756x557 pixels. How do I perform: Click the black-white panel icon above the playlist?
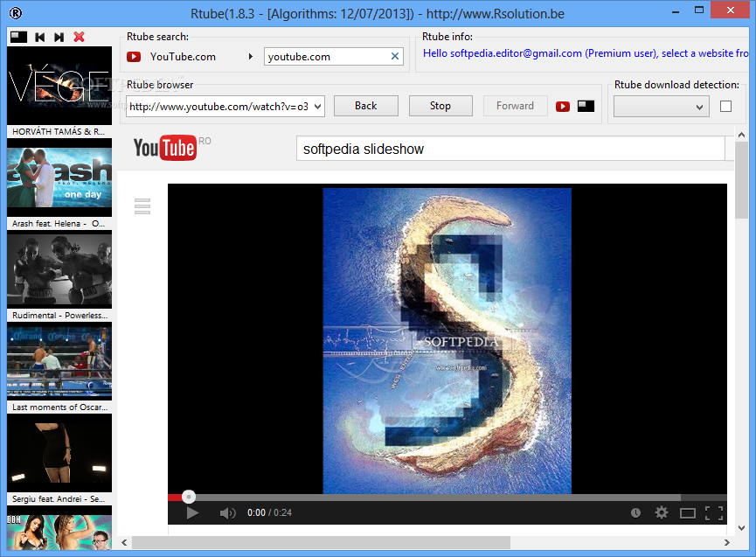tap(19, 37)
